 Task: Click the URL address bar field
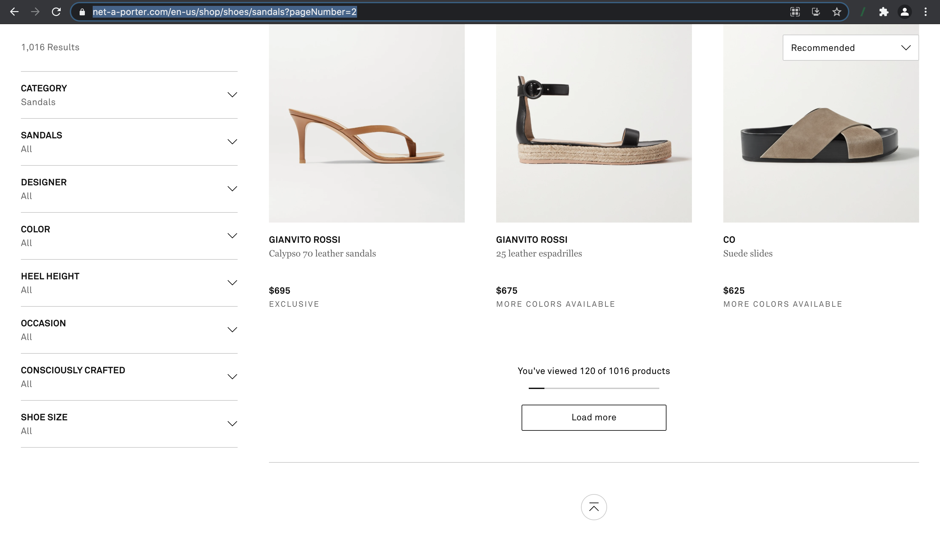click(x=415, y=12)
